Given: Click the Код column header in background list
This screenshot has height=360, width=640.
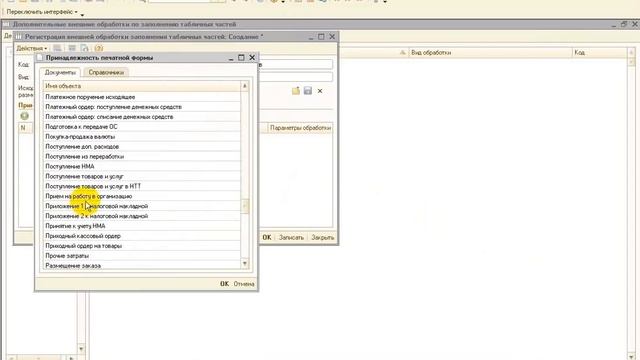Looking at the screenshot, I should tap(600, 52).
